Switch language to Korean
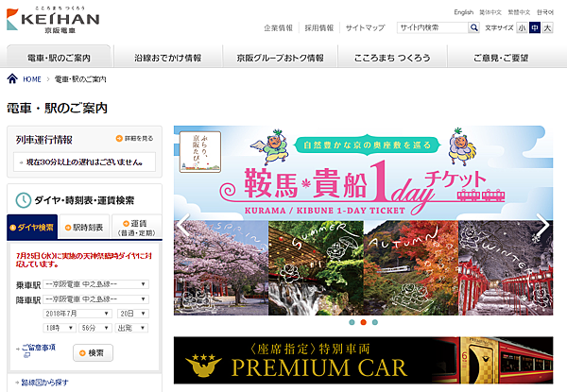The height and width of the screenshot is (392, 567). (545, 12)
